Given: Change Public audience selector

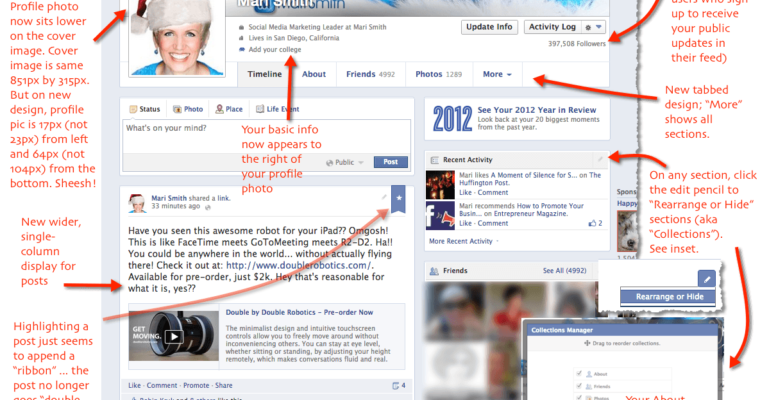Looking at the screenshot, I should (345, 162).
